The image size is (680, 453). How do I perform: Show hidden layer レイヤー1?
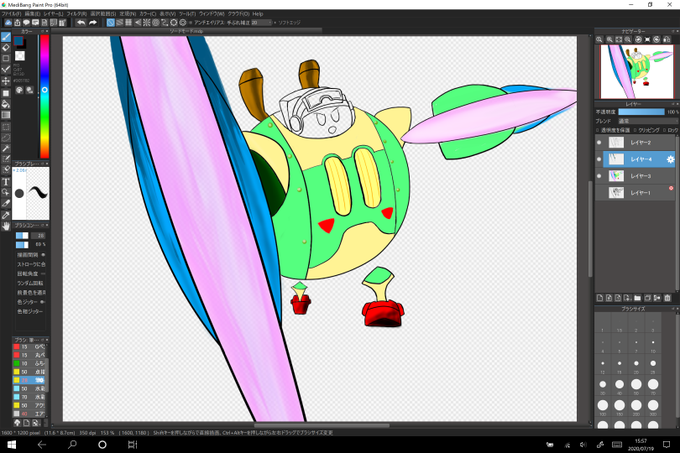[599, 193]
